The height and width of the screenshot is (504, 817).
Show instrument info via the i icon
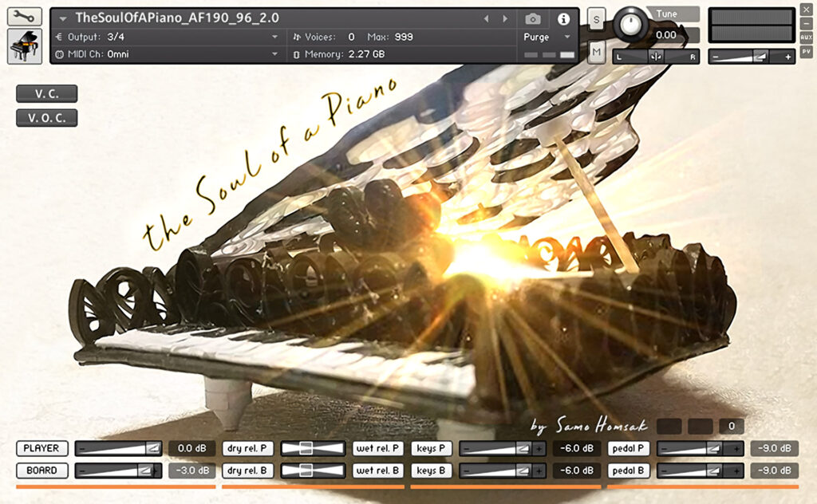click(x=563, y=18)
